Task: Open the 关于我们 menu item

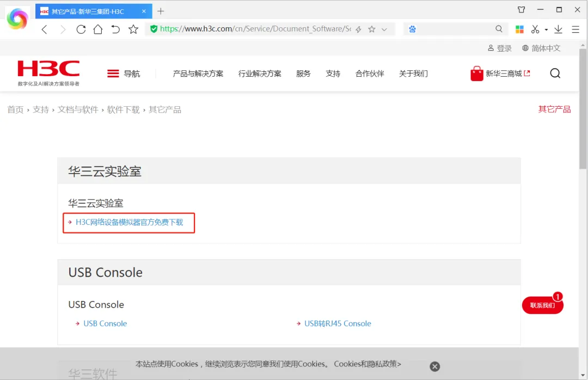Action: tap(413, 73)
